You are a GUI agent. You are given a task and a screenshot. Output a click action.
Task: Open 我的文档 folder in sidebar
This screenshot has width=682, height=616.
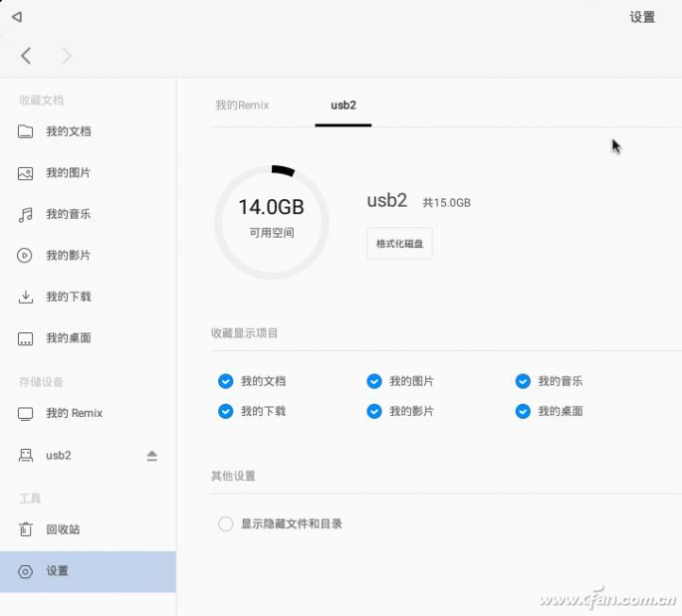coord(68,131)
